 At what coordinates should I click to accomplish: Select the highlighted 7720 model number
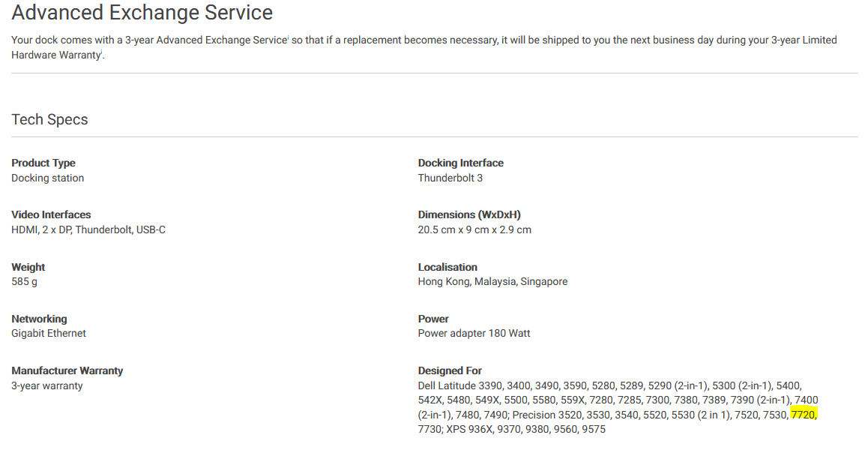pyautogui.click(x=804, y=415)
